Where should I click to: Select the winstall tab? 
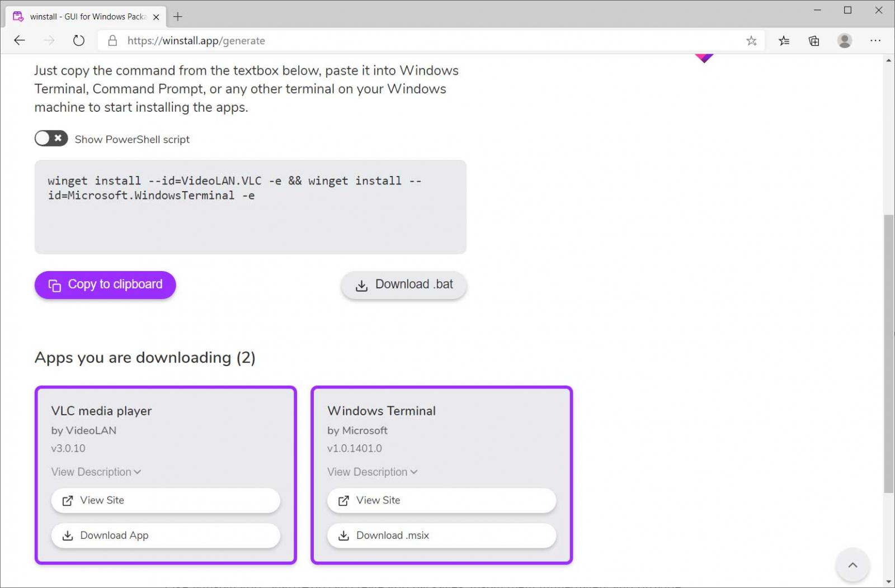pyautogui.click(x=87, y=17)
